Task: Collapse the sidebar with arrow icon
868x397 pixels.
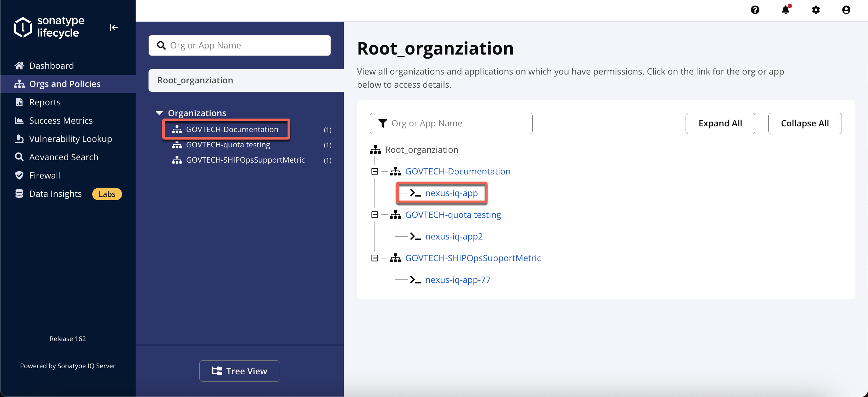Action: click(114, 27)
